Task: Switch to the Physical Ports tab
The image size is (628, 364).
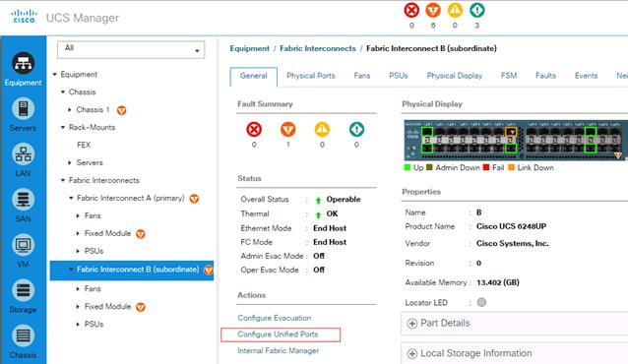Action: click(x=310, y=76)
